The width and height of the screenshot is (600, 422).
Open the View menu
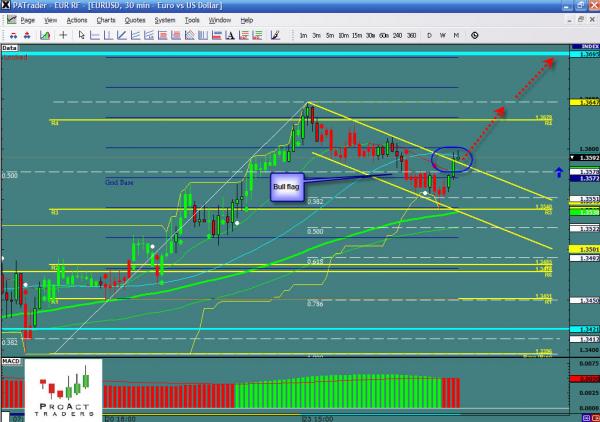click(51, 20)
